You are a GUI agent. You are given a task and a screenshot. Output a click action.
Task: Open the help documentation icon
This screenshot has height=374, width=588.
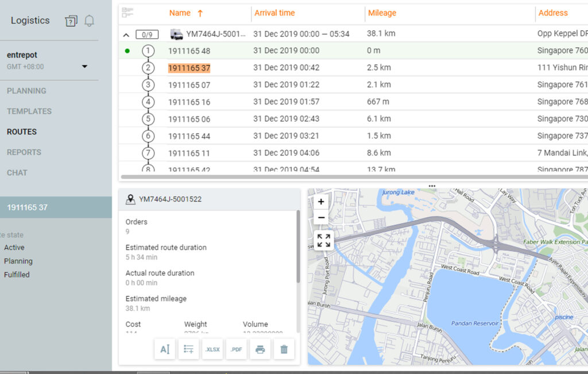(x=71, y=21)
